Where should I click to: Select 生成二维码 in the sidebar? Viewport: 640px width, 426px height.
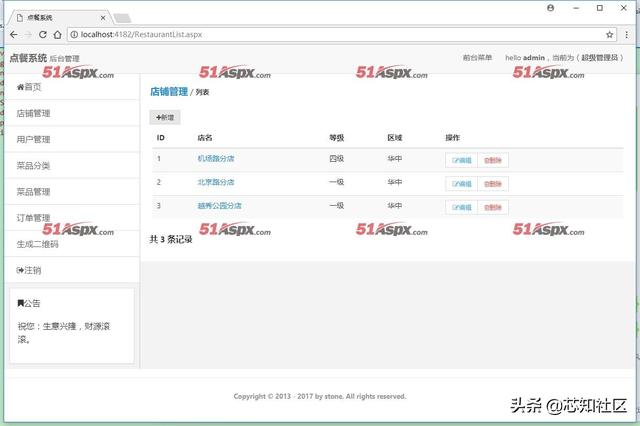pos(38,244)
